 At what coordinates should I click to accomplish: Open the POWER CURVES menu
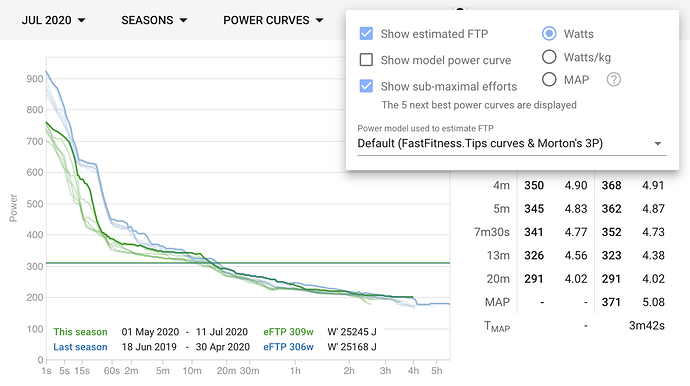tap(273, 20)
